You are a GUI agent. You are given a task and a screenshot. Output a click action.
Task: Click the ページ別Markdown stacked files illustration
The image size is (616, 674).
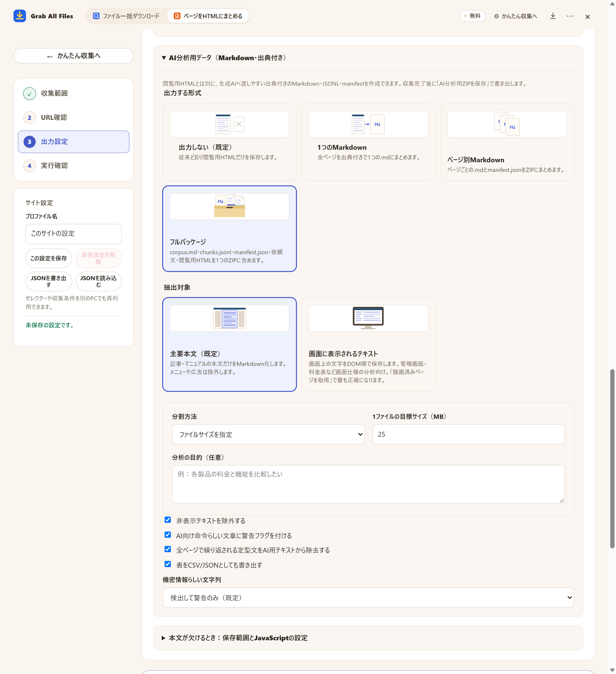(x=507, y=124)
